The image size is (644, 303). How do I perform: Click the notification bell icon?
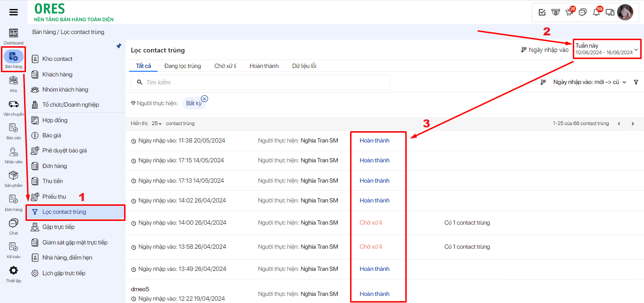(596, 12)
